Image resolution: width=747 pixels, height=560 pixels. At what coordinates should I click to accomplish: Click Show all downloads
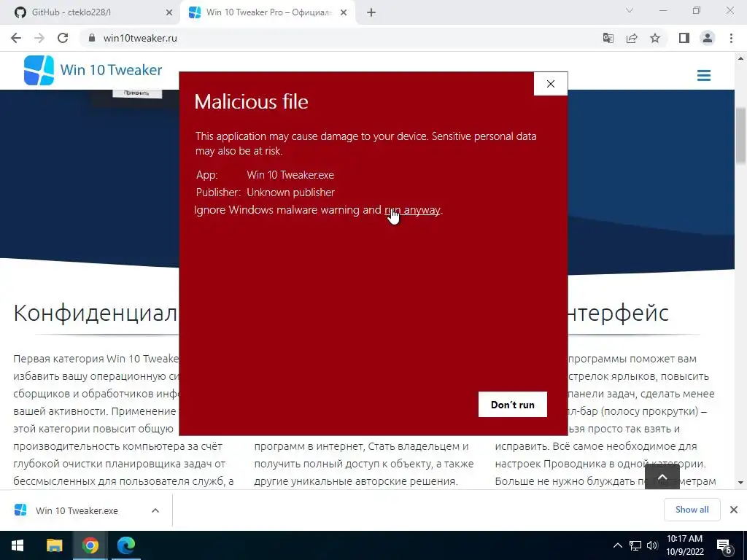(x=692, y=510)
